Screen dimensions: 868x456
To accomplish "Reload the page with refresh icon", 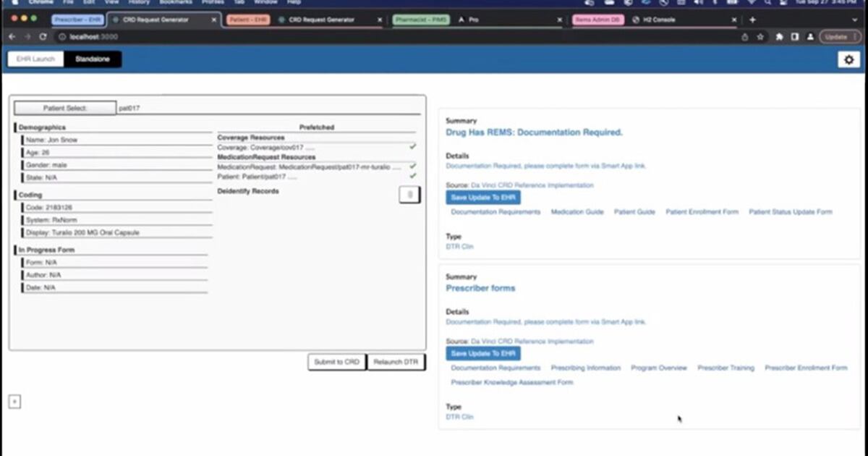I will [45, 36].
